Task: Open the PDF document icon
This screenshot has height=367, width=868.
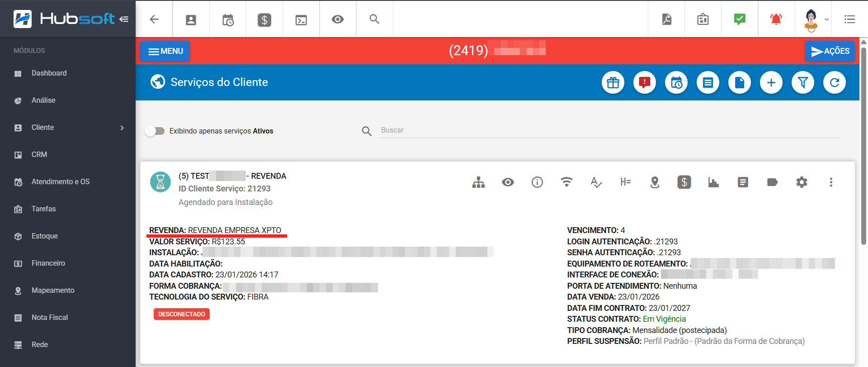Action: coord(666,19)
